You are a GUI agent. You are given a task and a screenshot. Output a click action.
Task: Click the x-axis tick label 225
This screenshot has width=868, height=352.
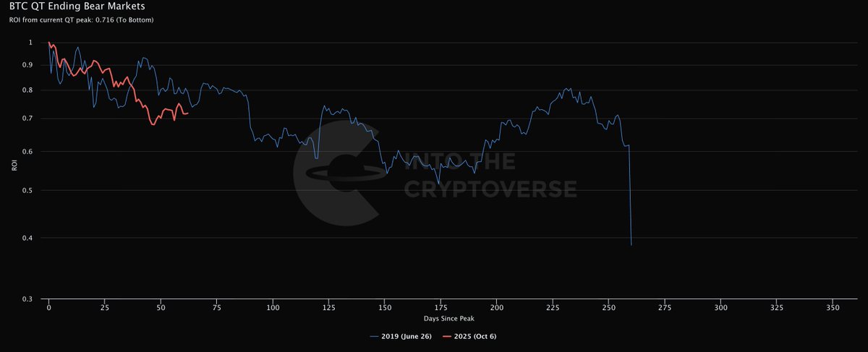pyautogui.click(x=553, y=307)
